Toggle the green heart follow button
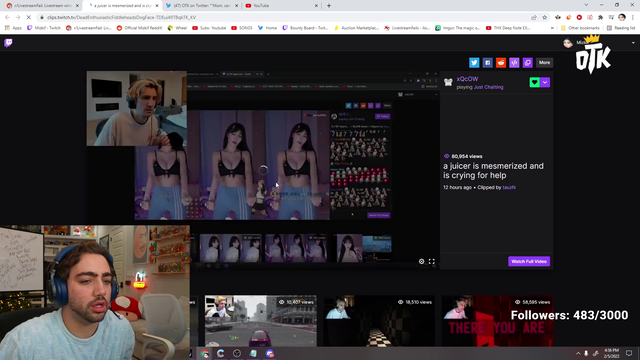640x360 pixels. (534, 82)
